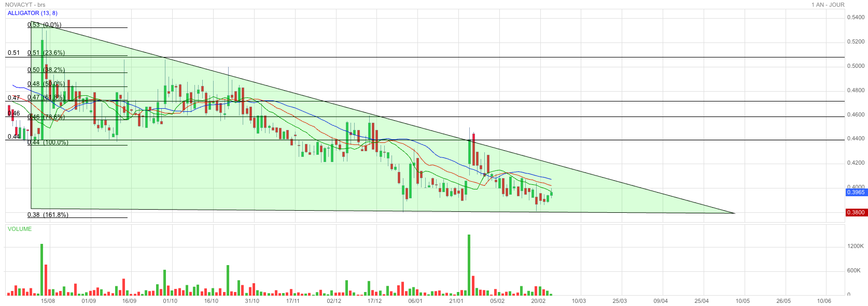Click volume axis value 600K
This screenshot has width=868, height=306.
[853, 270]
